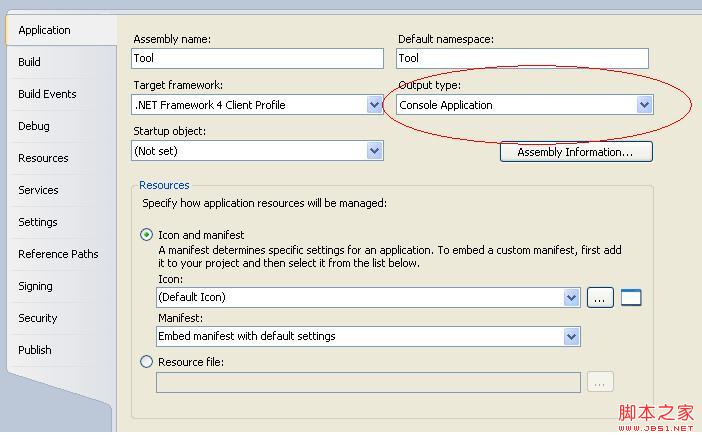Click the Assembly name text field

point(257,58)
